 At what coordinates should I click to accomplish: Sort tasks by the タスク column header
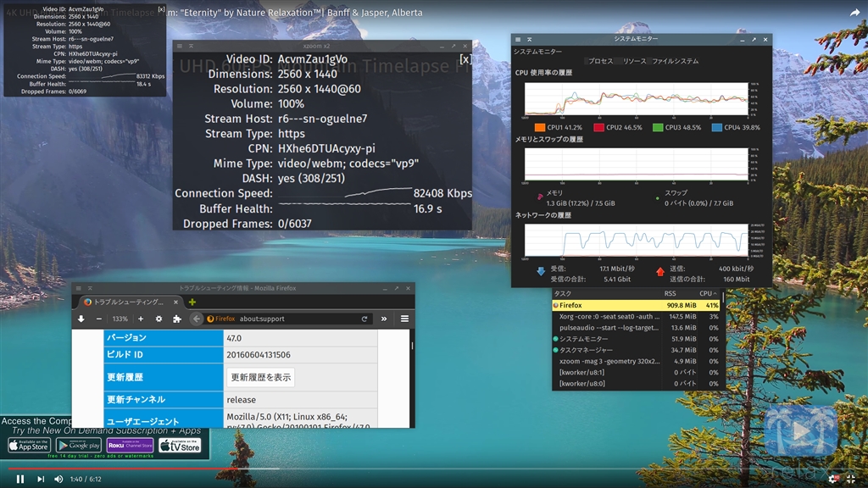[x=607, y=294]
